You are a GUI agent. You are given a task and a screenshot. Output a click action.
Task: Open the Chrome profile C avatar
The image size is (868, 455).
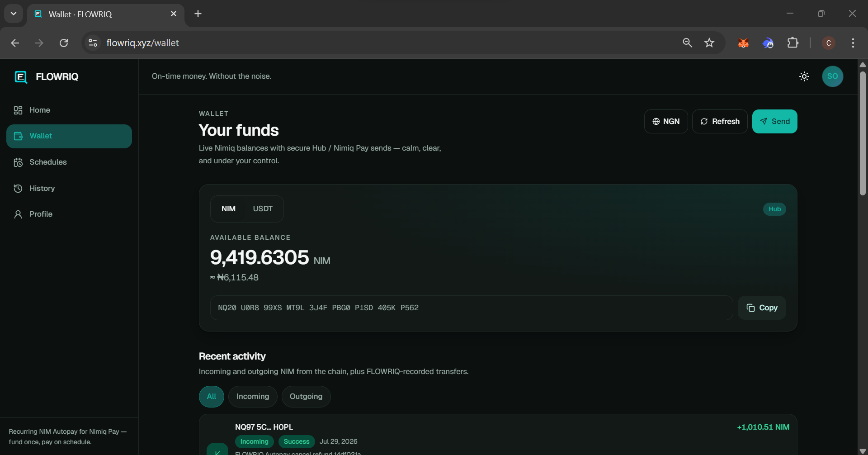828,43
